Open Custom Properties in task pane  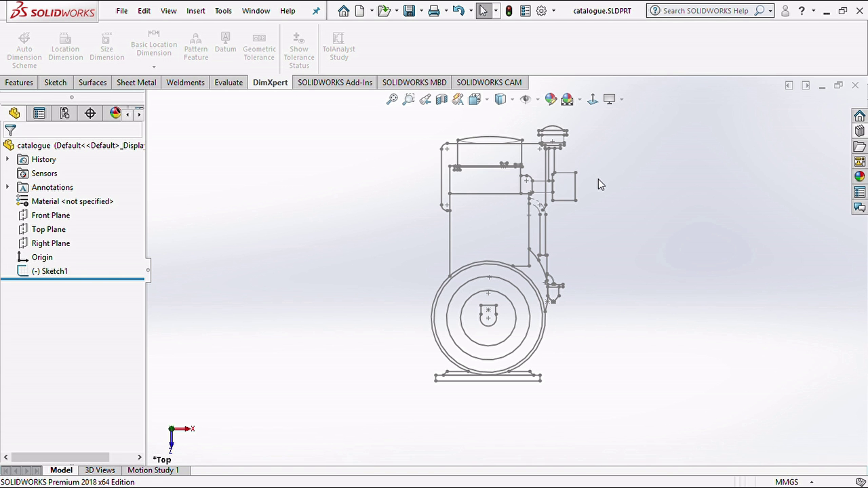pyautogui.click(x=860, y=192)
